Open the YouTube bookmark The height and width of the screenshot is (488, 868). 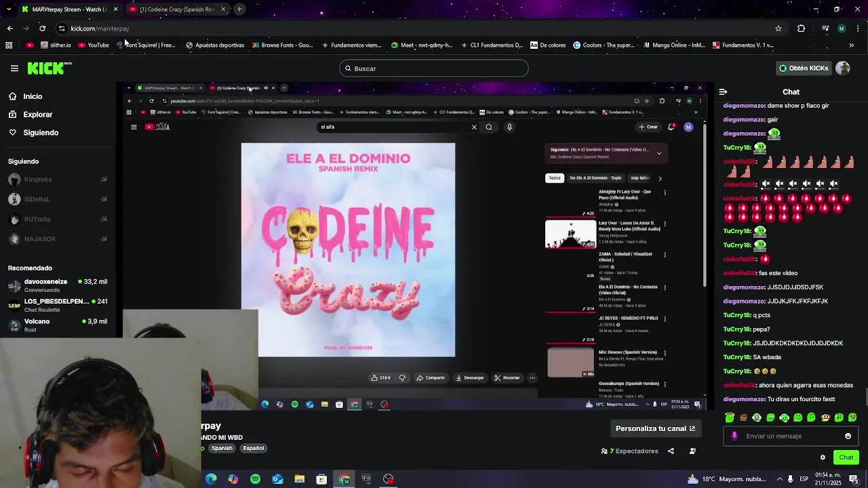click(94, 45)
